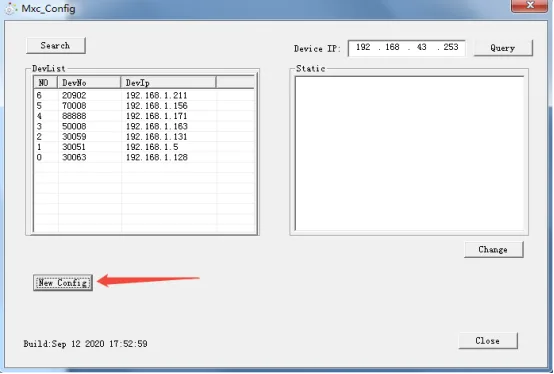
Task: Click IP address 192.168.1.171 in list
Action: pyautogui.click(x=157, y=116)
